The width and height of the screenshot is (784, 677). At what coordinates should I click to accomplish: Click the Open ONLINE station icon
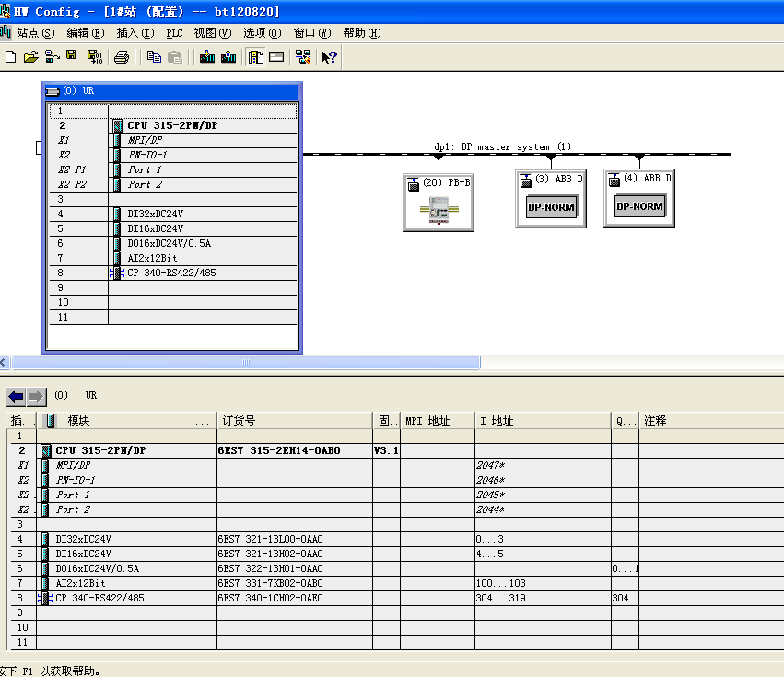coord(52,57)
